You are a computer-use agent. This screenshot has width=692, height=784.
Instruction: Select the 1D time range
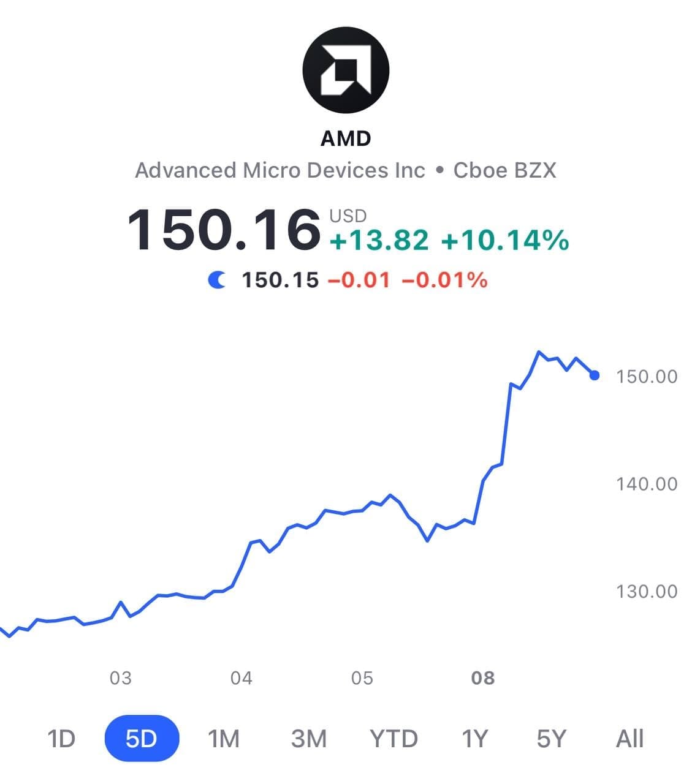(x=61, y=739)
